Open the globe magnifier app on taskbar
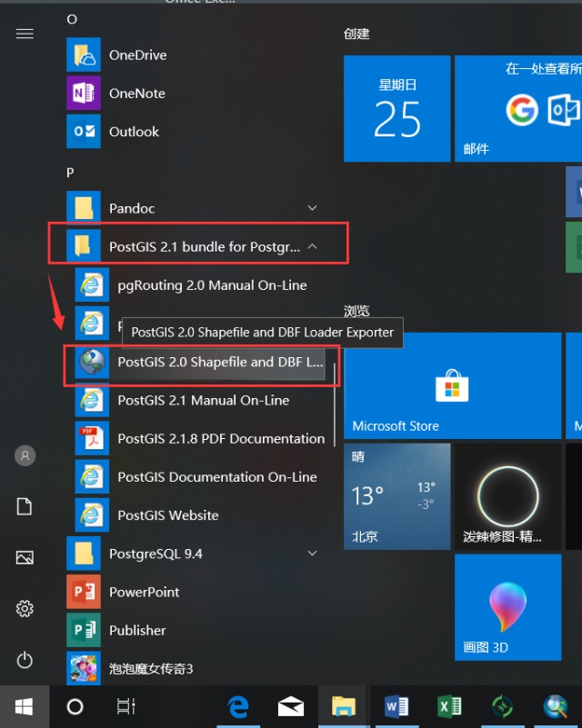Viewport: 582px width, 728px height. tap(556, 707)
